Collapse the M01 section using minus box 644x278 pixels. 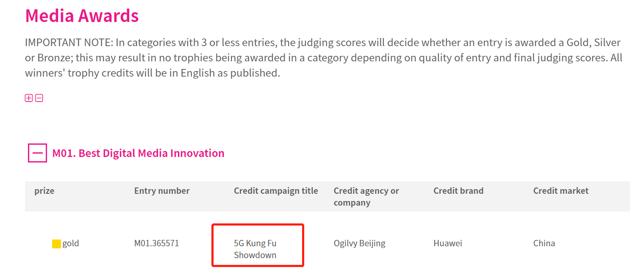click(37, 153)
